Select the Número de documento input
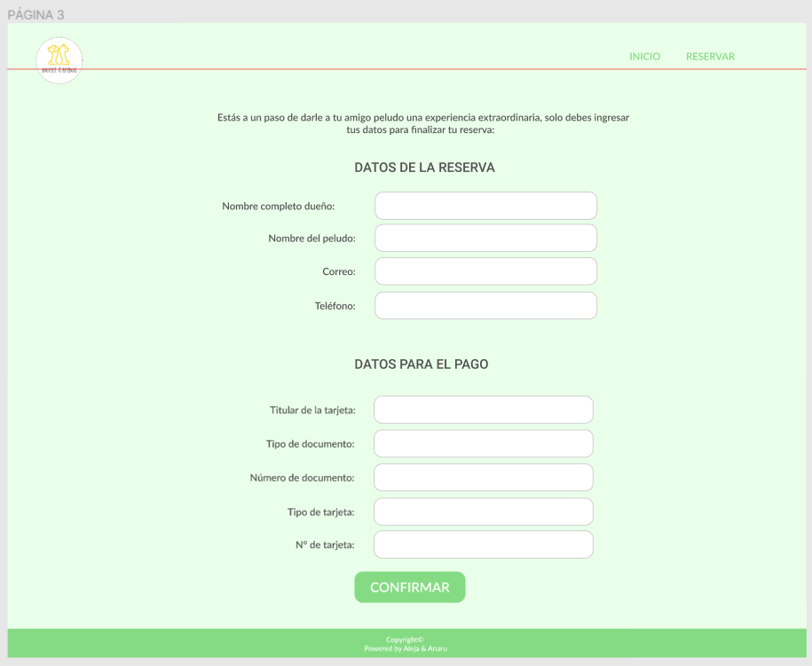The height and width of the screenshot is (666, 812). [x=483, y=477]
